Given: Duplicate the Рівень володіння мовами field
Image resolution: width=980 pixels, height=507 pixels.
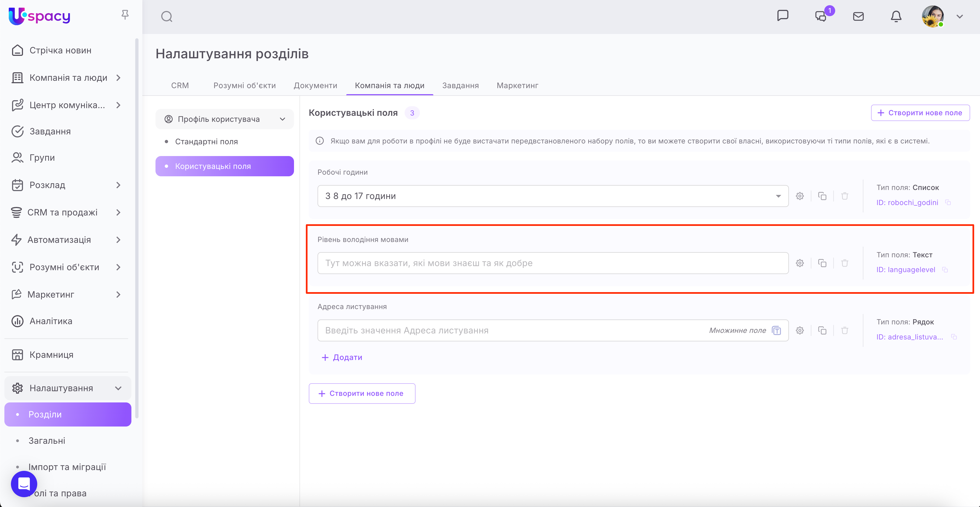Looking at the screenshot, I should (x=822, y=263).
